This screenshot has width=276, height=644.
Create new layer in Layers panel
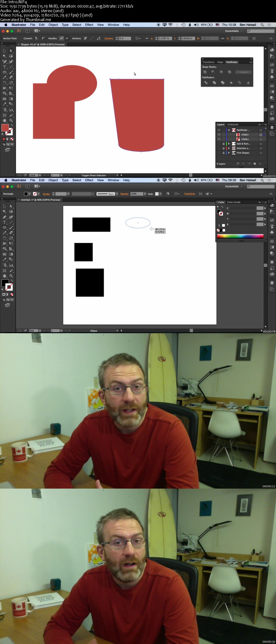[x=254, y=164]
